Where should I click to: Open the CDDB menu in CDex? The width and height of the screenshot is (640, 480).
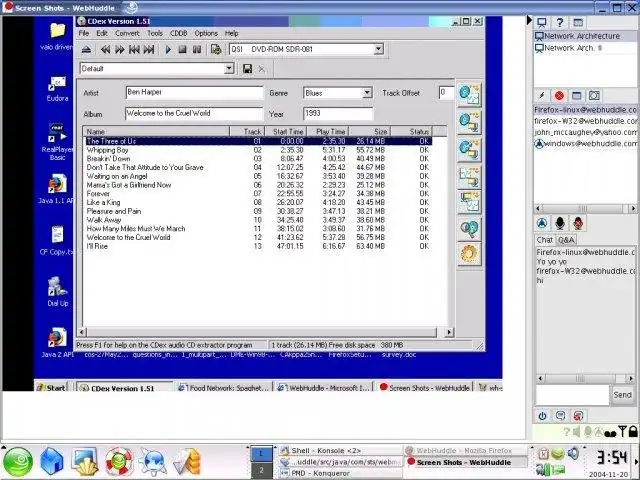(x=178, y=33)
